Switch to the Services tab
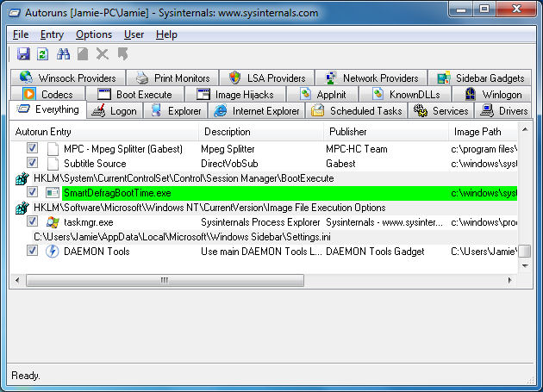This screenshot has width=543, height=392. (440, 111)
